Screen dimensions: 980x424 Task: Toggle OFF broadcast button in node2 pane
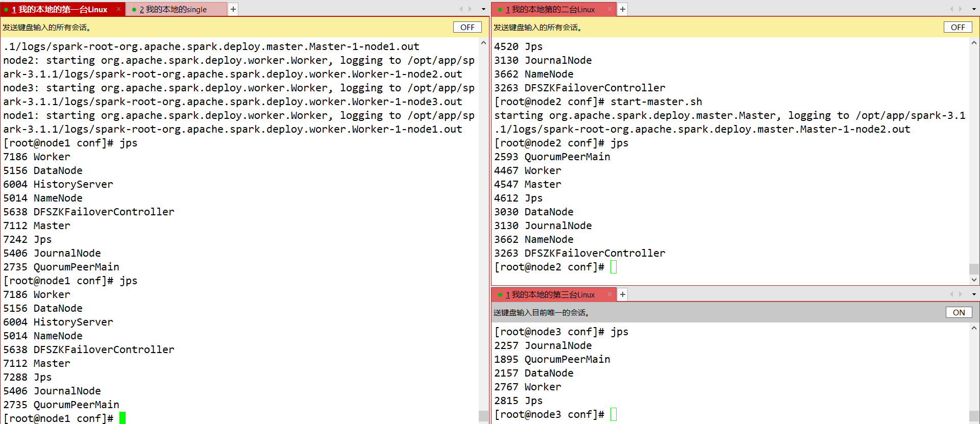pos(958,27)
